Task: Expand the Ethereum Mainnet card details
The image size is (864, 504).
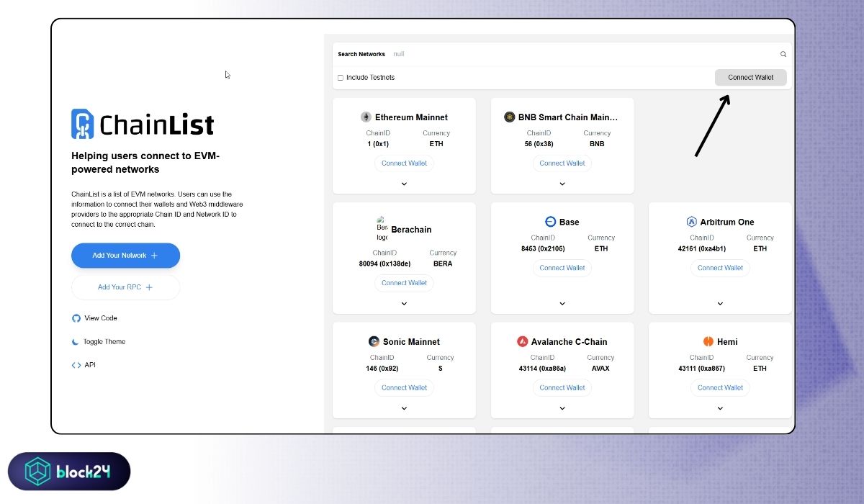Action: point(404,184)
